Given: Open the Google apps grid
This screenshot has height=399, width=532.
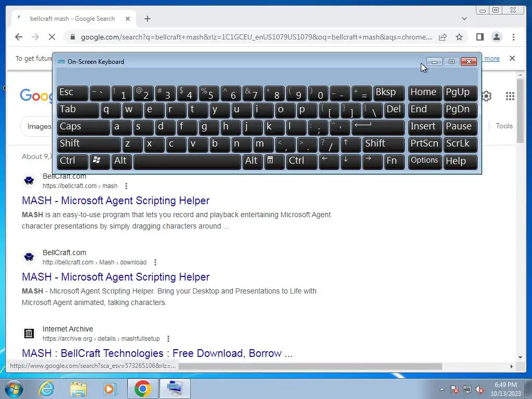Looking at the screenshot, I should (510, 96).
